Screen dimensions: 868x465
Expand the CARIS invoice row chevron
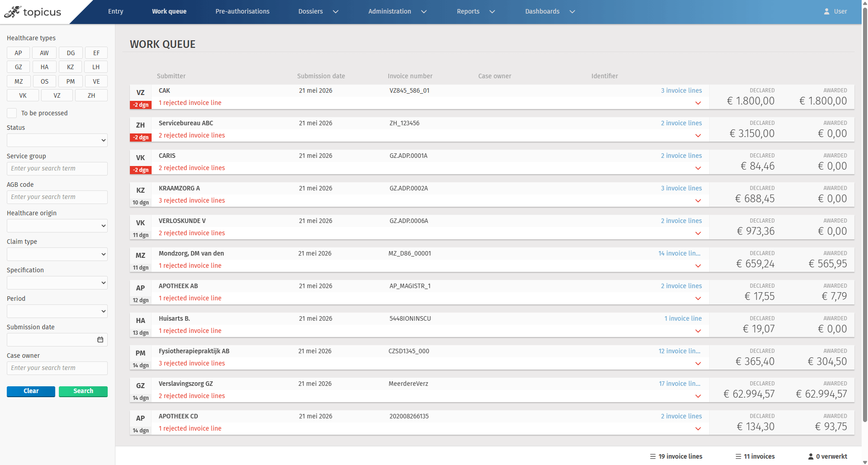click(x=698, y=168)
